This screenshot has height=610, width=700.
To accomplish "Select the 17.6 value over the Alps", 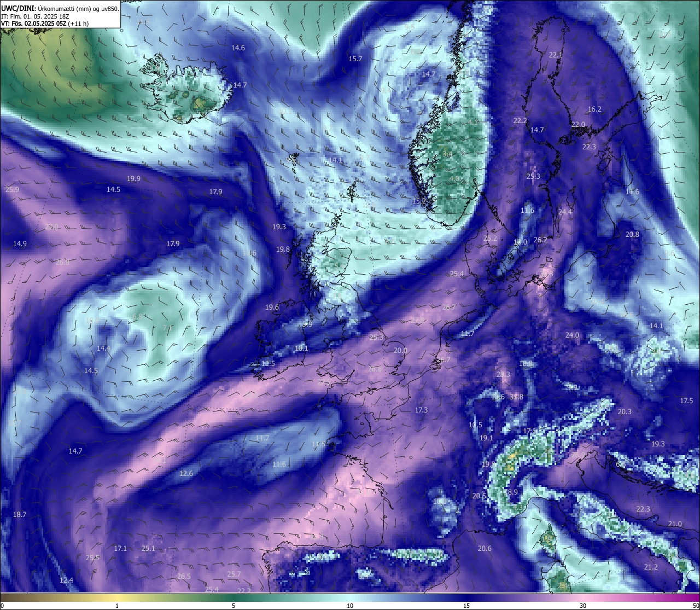I will [x=530, y=431].
